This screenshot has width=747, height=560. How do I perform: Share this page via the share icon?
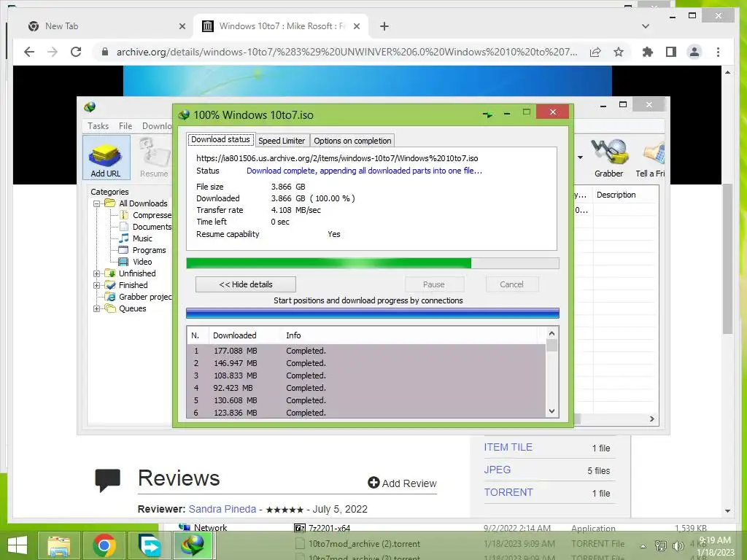tap(595, 52)
